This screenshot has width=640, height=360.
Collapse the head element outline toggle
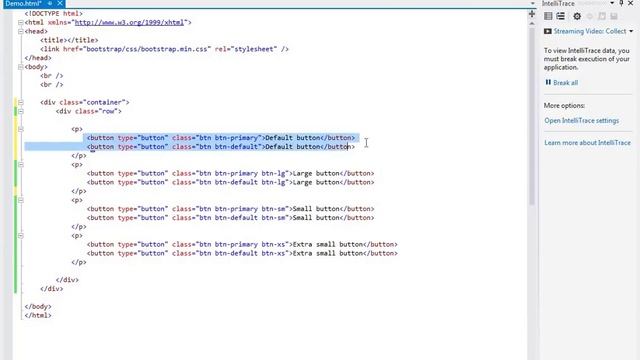pyautogui.click(x=20, y=31)
